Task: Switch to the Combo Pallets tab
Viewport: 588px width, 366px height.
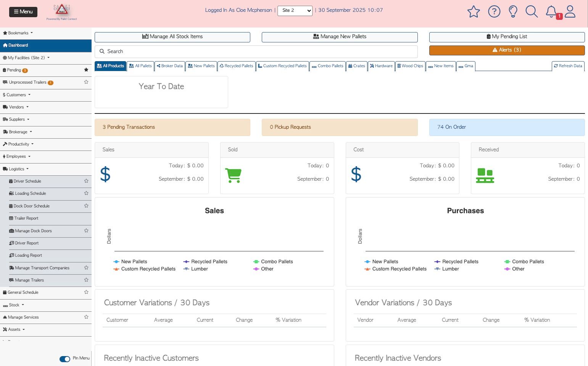Action: coord(328,66)
